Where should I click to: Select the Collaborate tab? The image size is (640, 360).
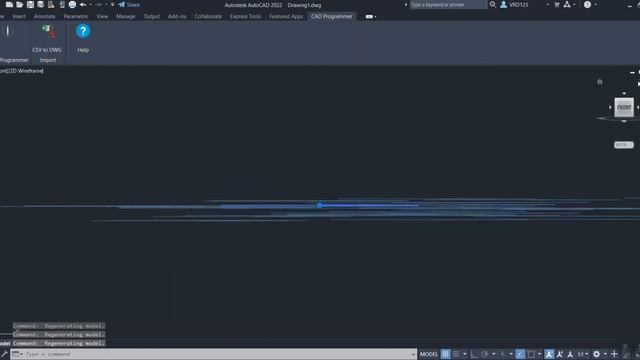pyautogui.click(x=208, y=16)
